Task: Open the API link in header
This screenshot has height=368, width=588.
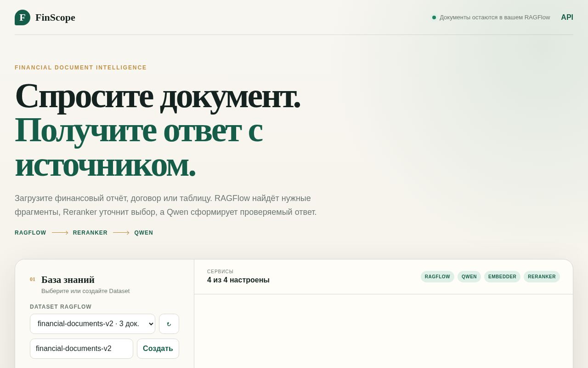Action: pos(567,17)
